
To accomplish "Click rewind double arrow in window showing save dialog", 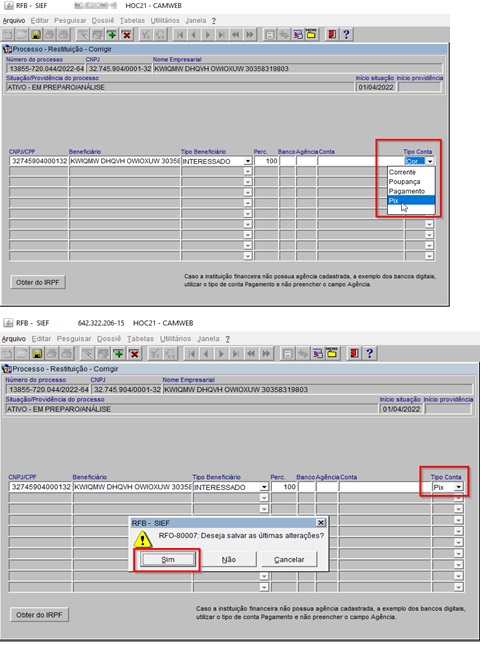I will coord(251,353).
